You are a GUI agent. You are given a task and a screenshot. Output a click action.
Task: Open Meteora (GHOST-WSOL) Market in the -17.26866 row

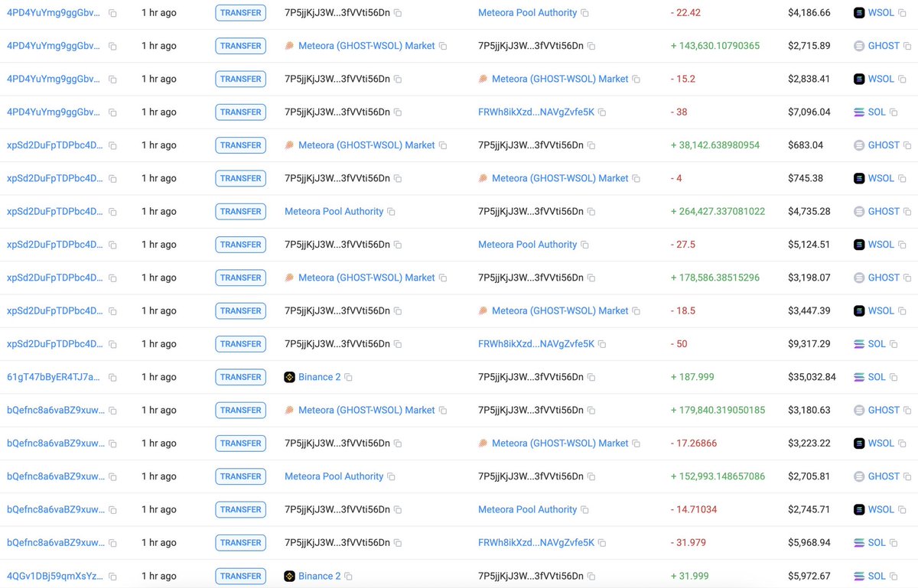pyautogui.click(x=560, y=443)
